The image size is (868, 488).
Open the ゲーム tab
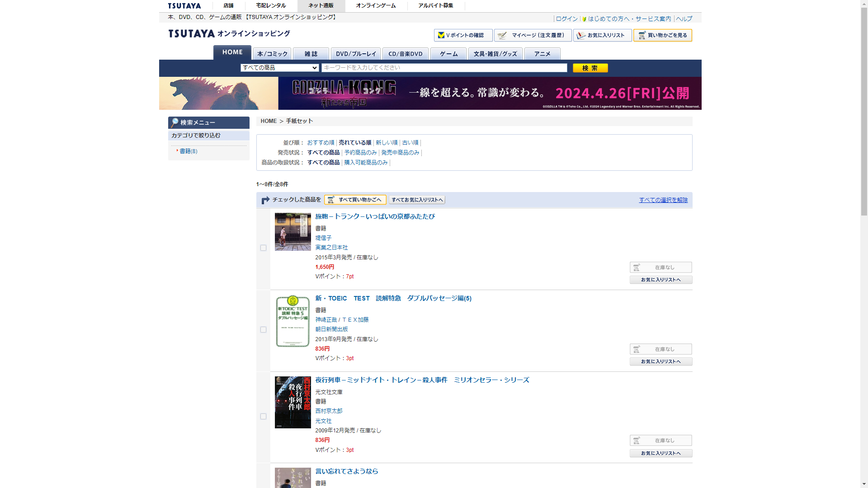tap(448, 54)
